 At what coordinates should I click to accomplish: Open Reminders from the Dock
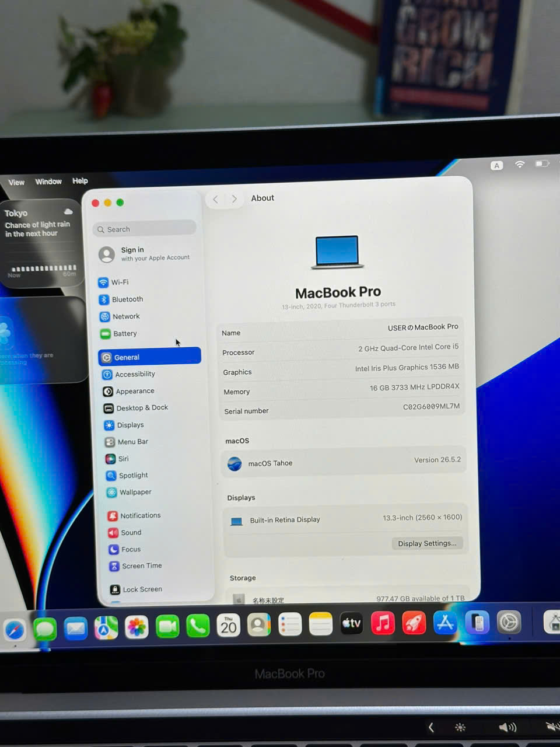pos(290,624)
